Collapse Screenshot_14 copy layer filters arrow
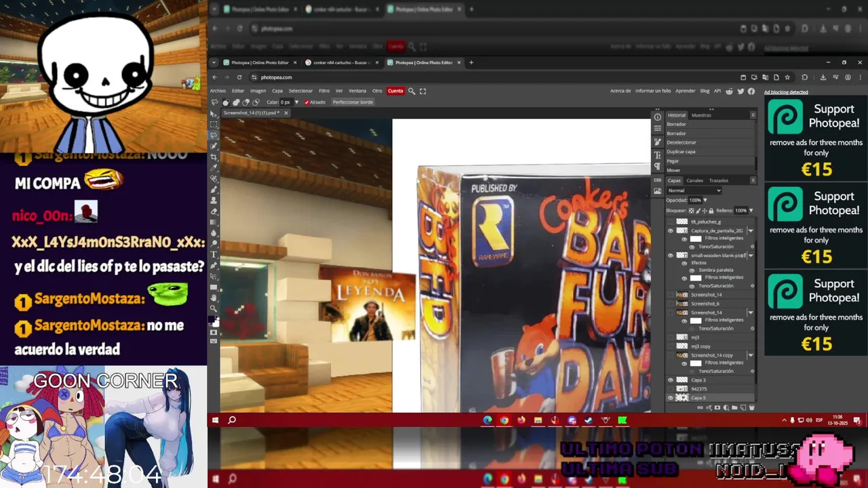The image size is (868, 488). coord(751,354)
